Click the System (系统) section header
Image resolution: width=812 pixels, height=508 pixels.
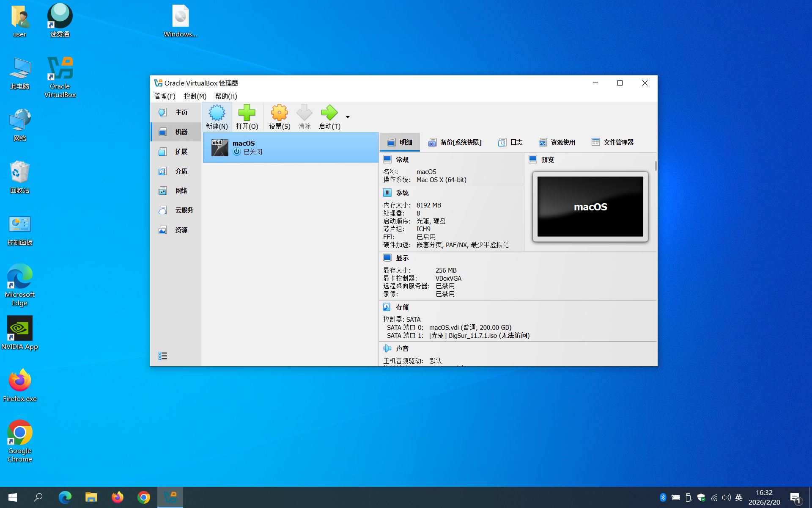[402, 193]
